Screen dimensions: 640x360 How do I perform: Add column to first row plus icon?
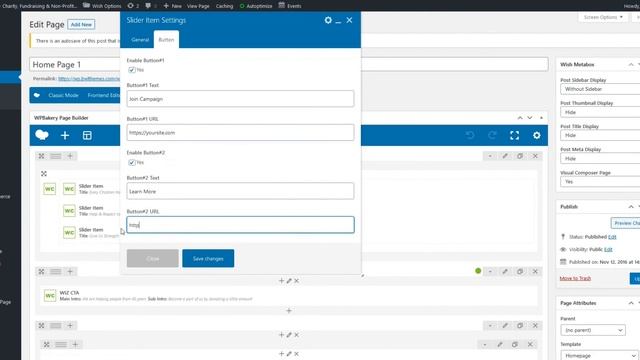coord(70,156)
